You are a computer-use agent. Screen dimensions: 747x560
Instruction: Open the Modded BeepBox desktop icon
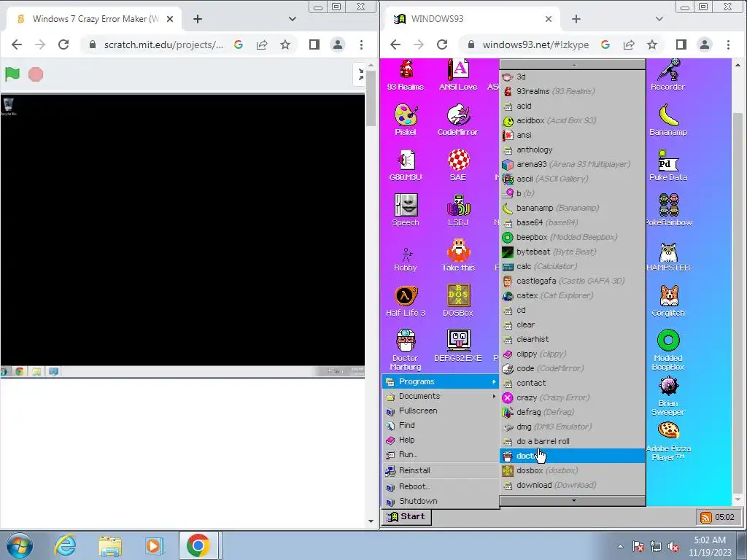click(x=668, y=350)
